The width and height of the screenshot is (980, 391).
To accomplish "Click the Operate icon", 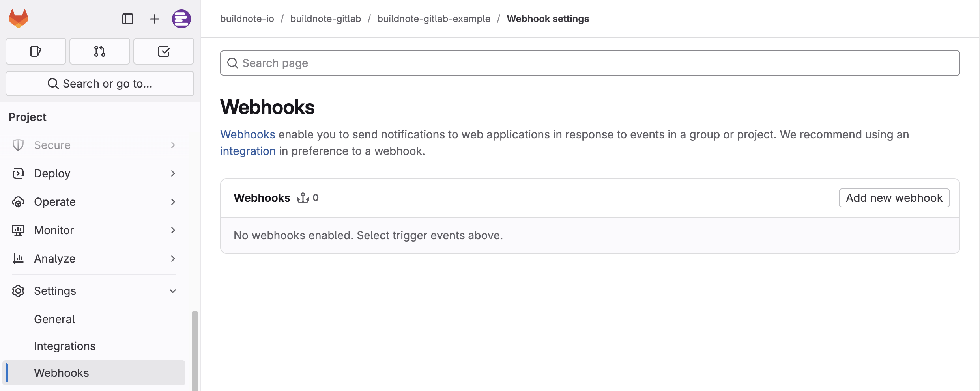I will pos(18,202).
